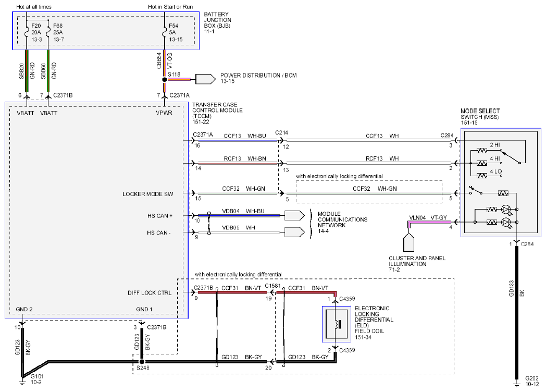Click the G101 ground symbol
Image resolution: width=546 pixels, height=392 pixels.
pyautogui.click(x=22, y=383)
